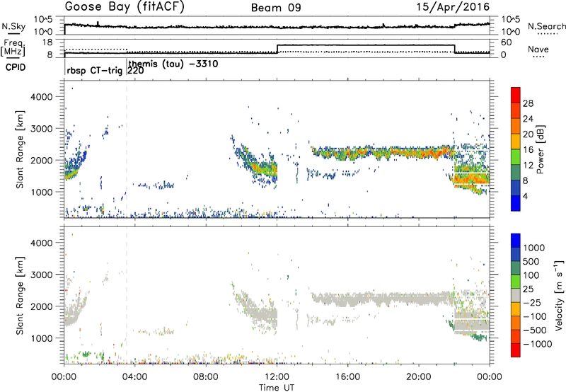Click the N.Sky noise trace line

(x=277, y=27)
